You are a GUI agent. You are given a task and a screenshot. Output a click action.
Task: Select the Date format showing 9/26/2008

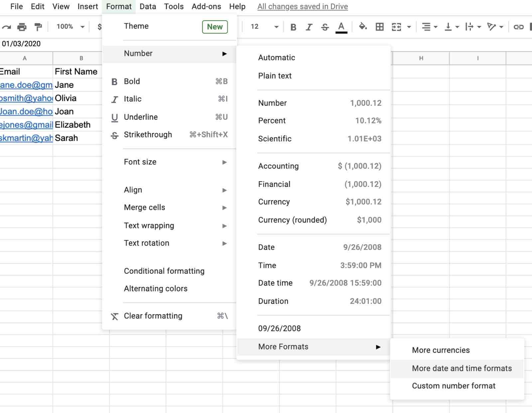click(x=319, y=247)
